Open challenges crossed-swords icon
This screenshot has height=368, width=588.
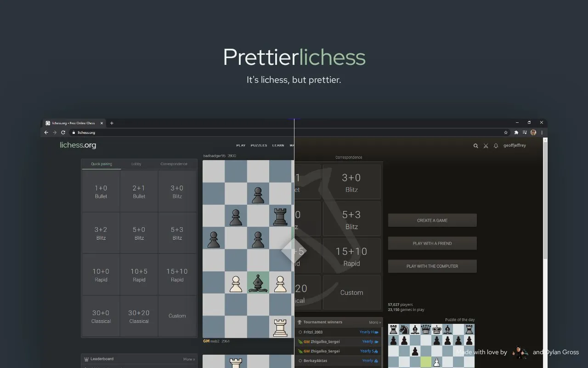tap(486, 146)
